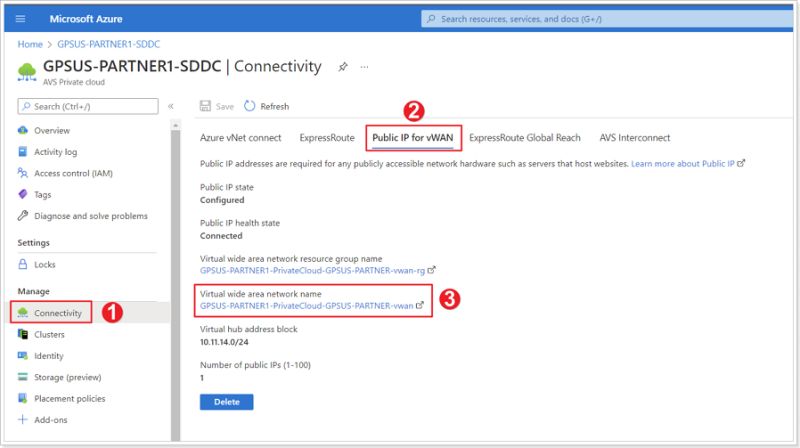Click the Overview cloud icon
Screen dimensions: 800x448
22,130
